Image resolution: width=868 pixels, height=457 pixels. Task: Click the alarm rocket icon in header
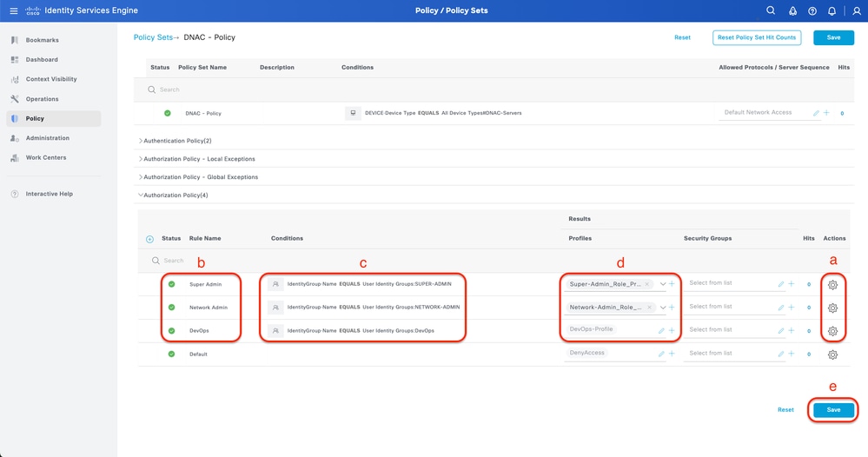(x=792, y=11)
